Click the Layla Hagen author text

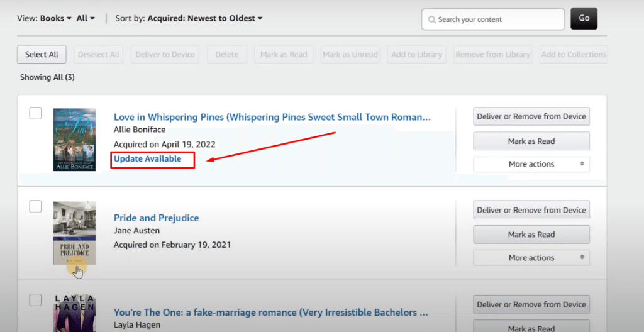[x=136, y=324]
